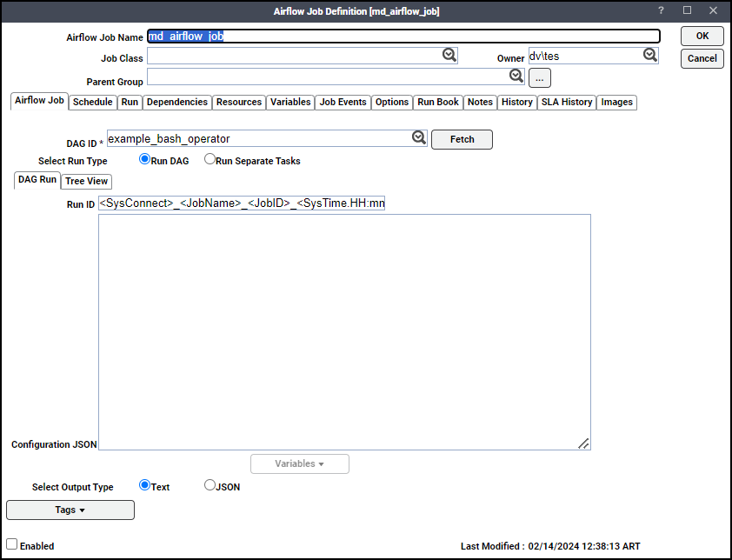This screenshot has height=560, width=732.
Task: Open the Images tab
Action: point(616,103)
